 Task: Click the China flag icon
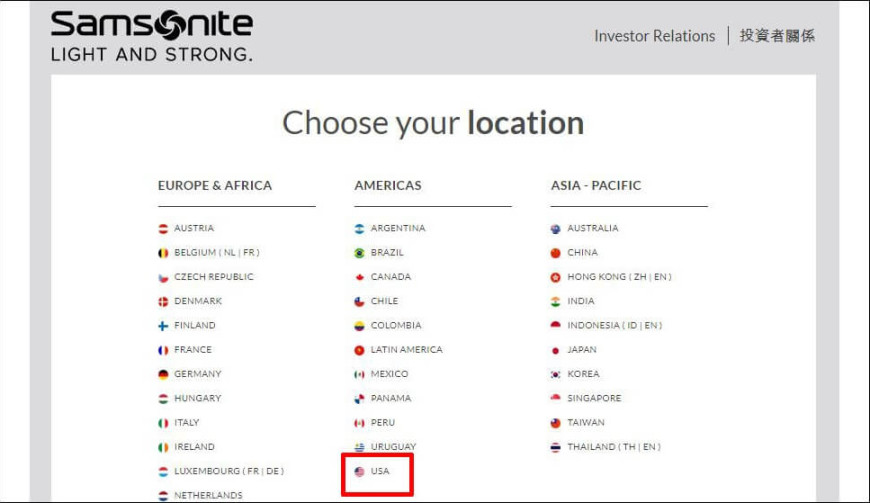coord(555,253)
